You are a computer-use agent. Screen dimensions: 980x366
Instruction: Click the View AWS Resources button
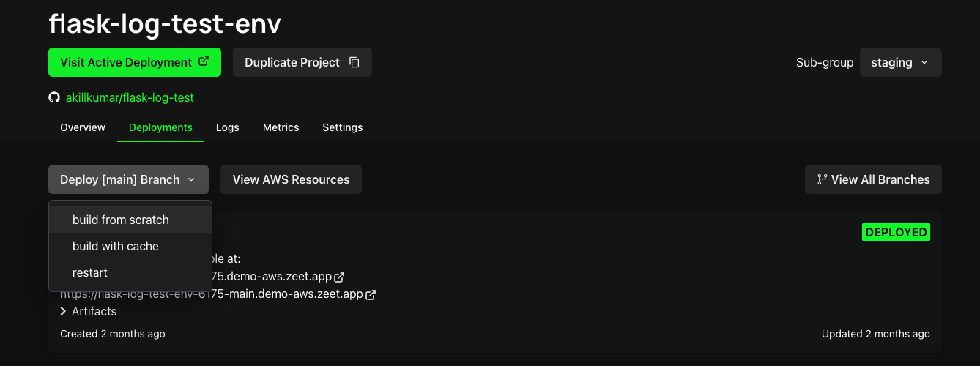pyautogui.click(x=291, y=179)
